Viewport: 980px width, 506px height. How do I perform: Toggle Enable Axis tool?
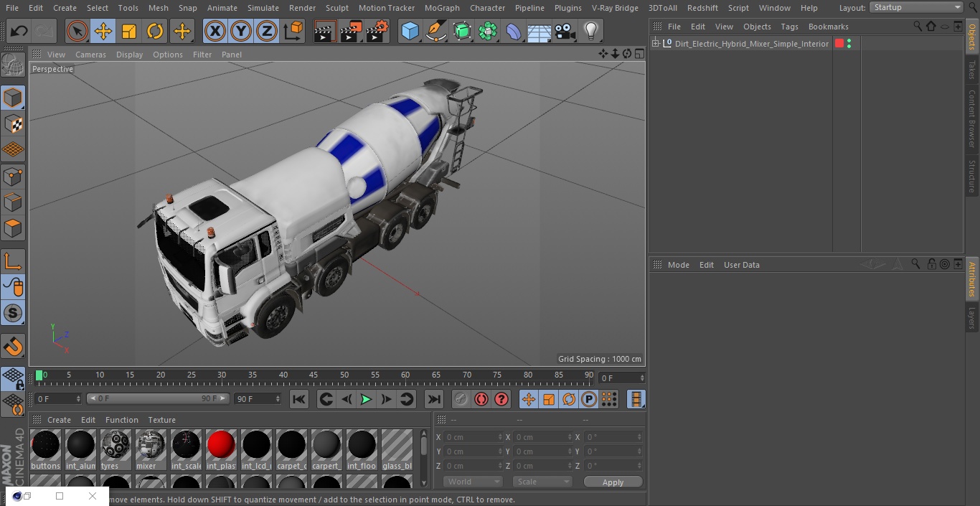[x=13, y=261]
